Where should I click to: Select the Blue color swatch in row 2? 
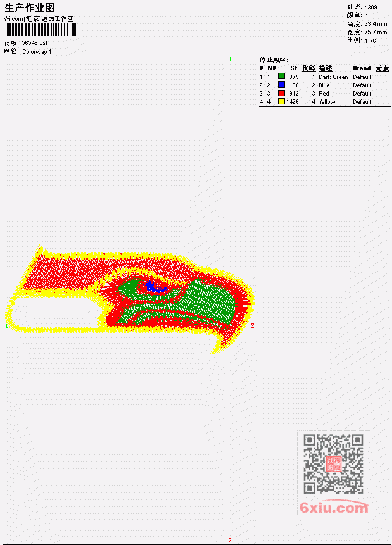point(281,85)
